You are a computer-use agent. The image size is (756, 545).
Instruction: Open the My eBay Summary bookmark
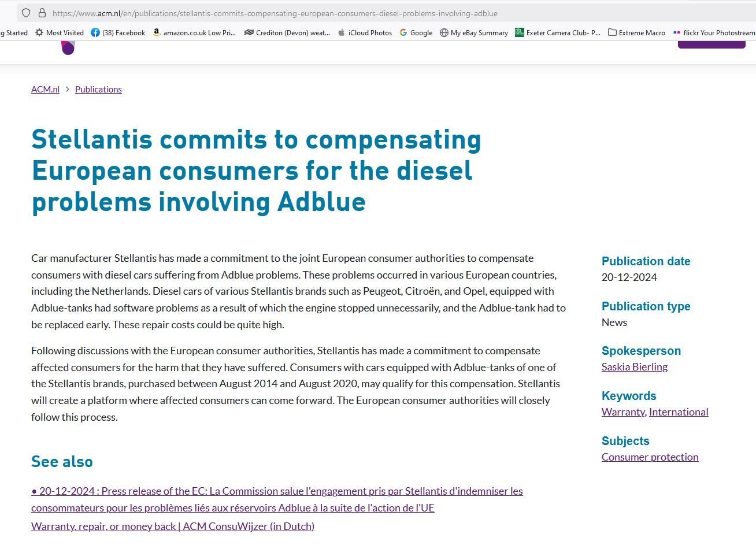pyautogui.click(x=474, y=33)
